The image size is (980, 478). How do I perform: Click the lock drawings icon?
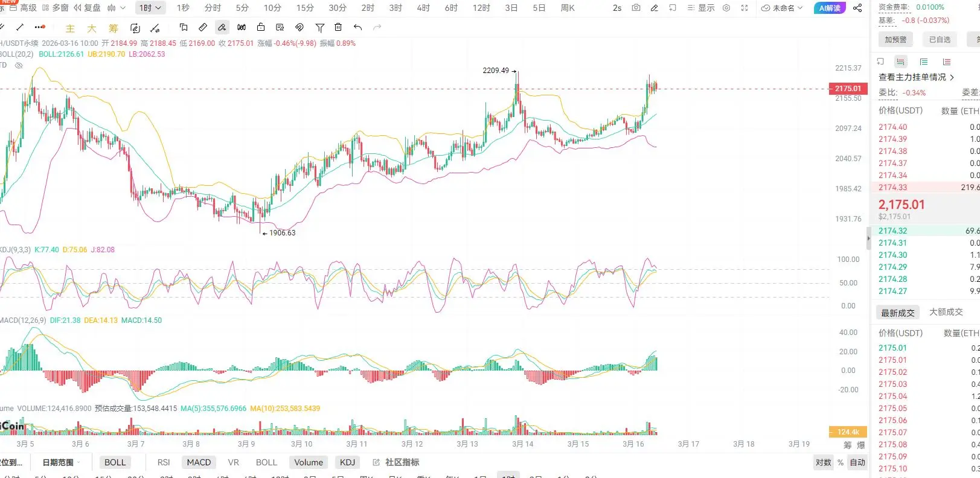pyautogui.click(x=261, y=27)
